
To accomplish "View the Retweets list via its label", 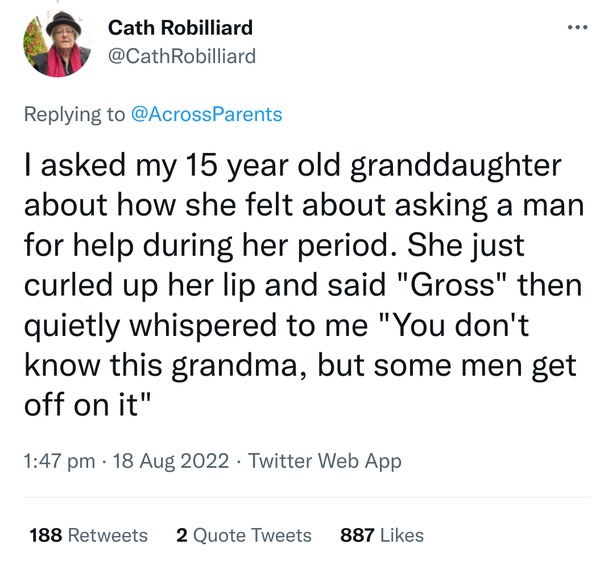I will [x=107, y=535].
